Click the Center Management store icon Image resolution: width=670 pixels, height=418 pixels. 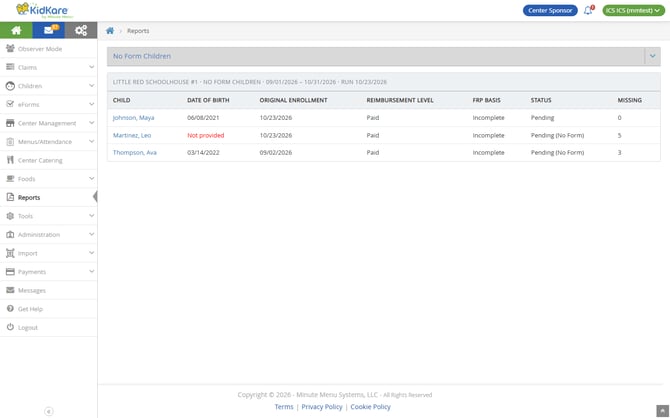[x=10, y=123]
